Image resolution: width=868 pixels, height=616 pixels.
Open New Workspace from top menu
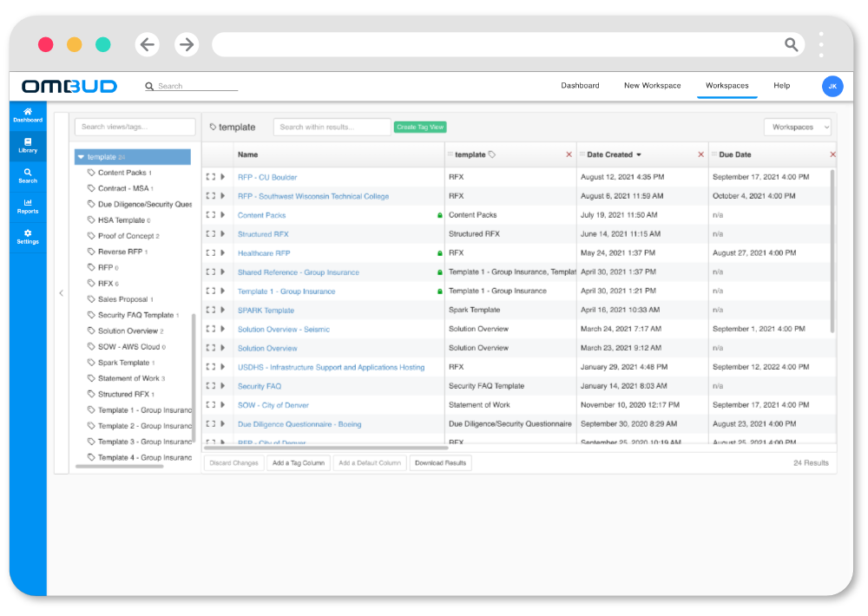652,85
